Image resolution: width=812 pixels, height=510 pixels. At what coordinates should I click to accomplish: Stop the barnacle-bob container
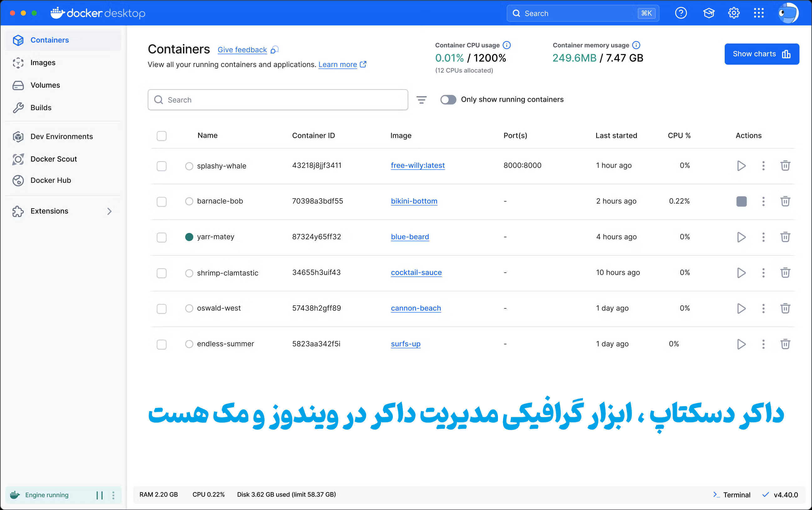coord(741,201)
